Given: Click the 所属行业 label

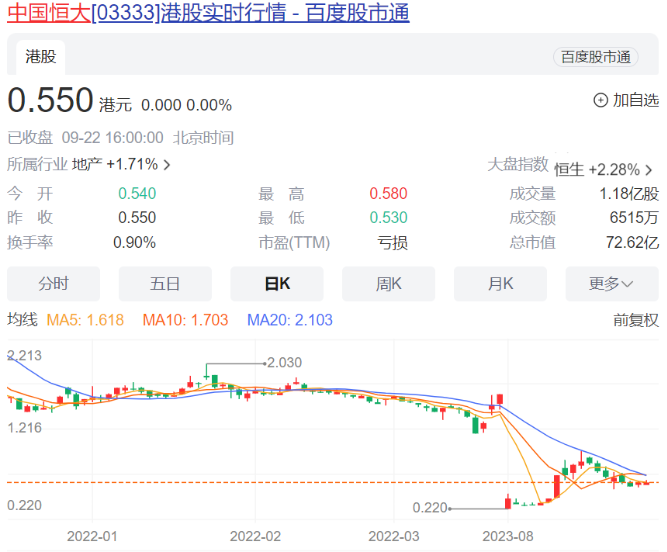Looking at the screenshot, I should [x=37, y=164].
